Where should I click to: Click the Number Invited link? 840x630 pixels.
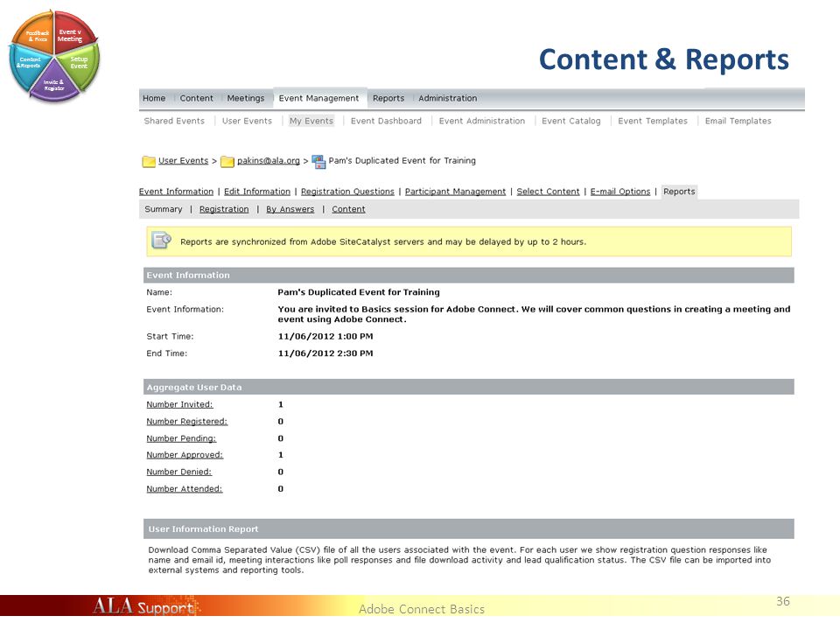click(179, 404)
